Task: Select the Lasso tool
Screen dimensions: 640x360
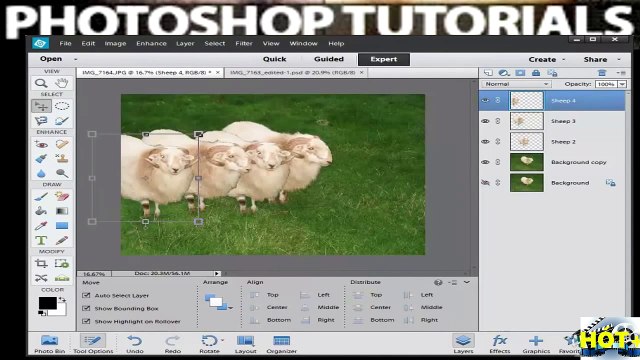Action: click(41, 121)
